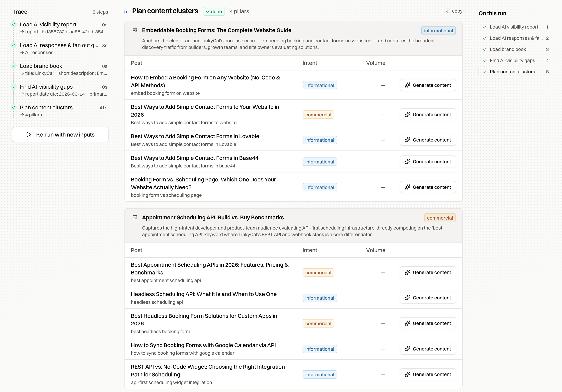This screenshot has width=562, height=392.
Task: Click 'report id: d358782d' detail in Trace
Action: 64,32
